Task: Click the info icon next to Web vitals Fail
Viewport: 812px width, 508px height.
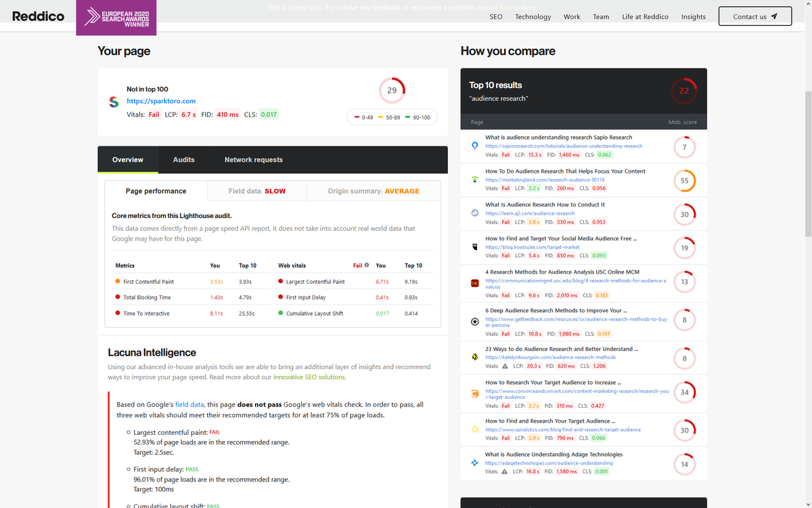Action: pos(367,266)
